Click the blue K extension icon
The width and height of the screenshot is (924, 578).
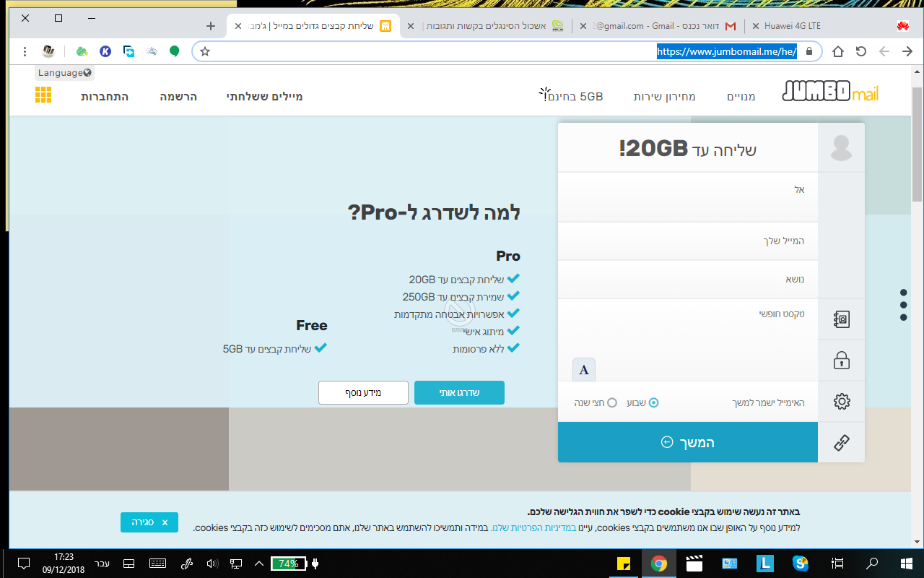[x=105, y=51]
